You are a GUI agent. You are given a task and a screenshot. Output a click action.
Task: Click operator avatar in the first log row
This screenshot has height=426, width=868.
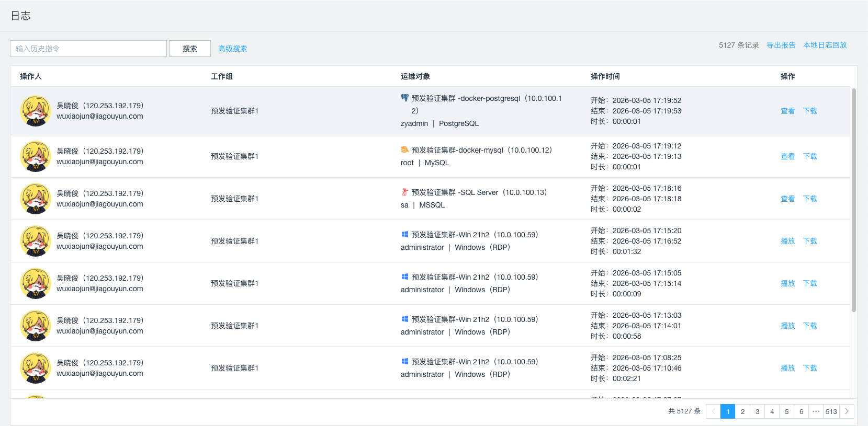[x=35, y=111]
